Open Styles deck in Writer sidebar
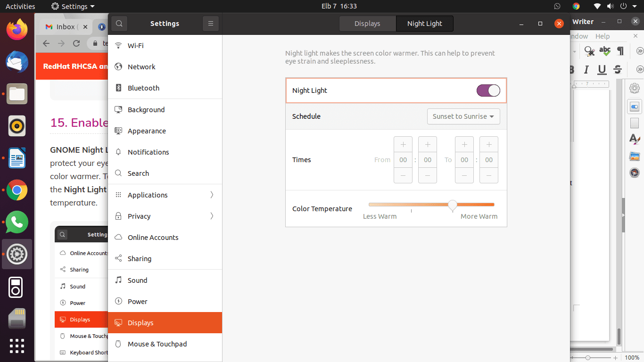This screenshot has height=362, width=644. pos(635,140)
